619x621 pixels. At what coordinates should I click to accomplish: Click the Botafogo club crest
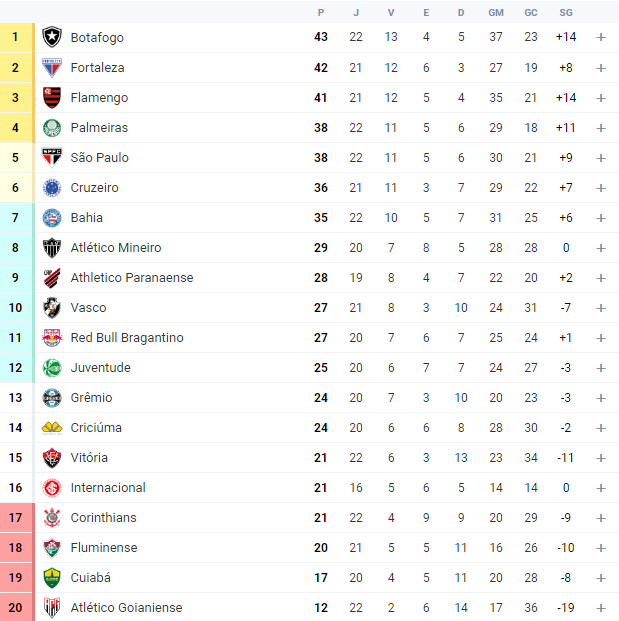coord(52,37)
